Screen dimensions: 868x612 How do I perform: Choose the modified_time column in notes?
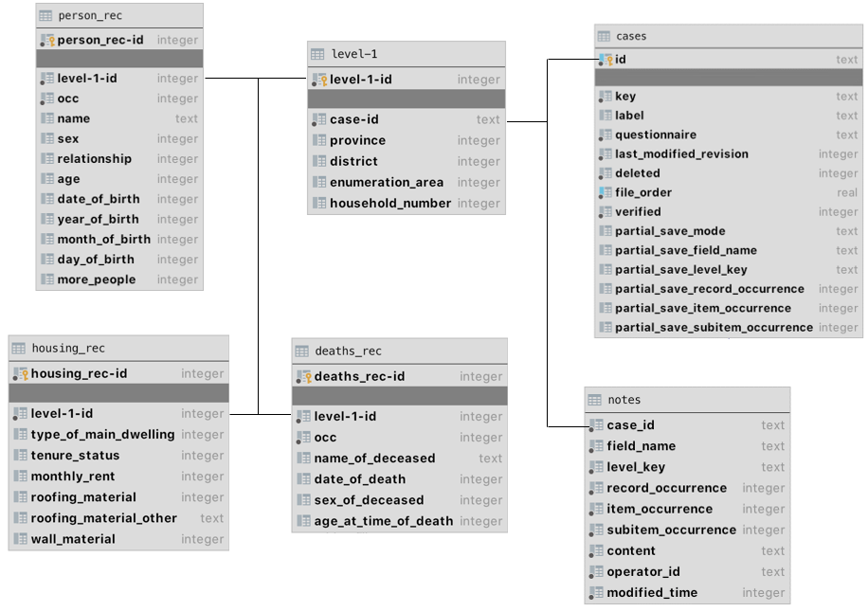coord(652,592)
